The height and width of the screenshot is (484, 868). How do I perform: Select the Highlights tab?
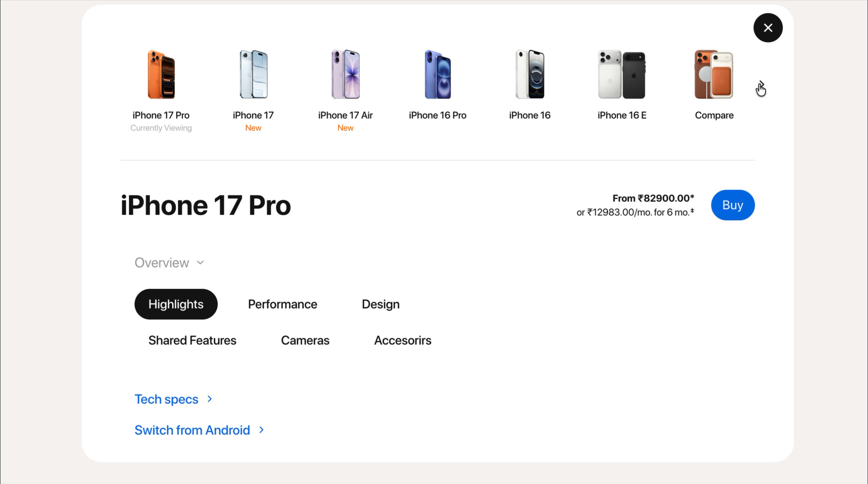pos(176,304)
